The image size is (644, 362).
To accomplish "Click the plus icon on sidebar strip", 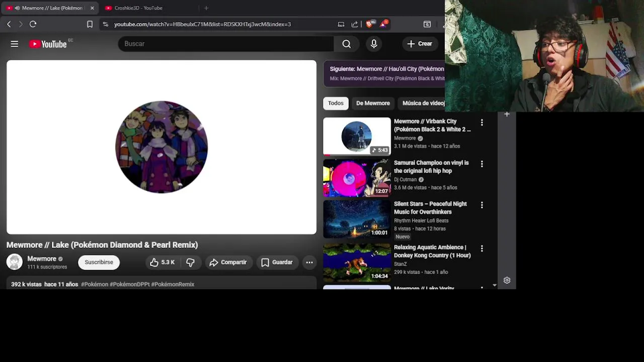I will tap(507, 115).
